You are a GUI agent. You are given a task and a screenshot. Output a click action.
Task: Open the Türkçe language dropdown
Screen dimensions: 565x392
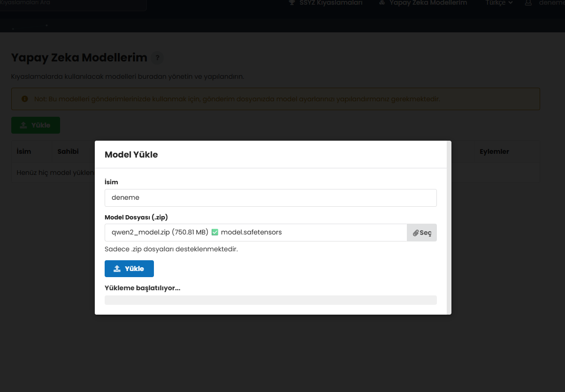click(x=499, y=3)
